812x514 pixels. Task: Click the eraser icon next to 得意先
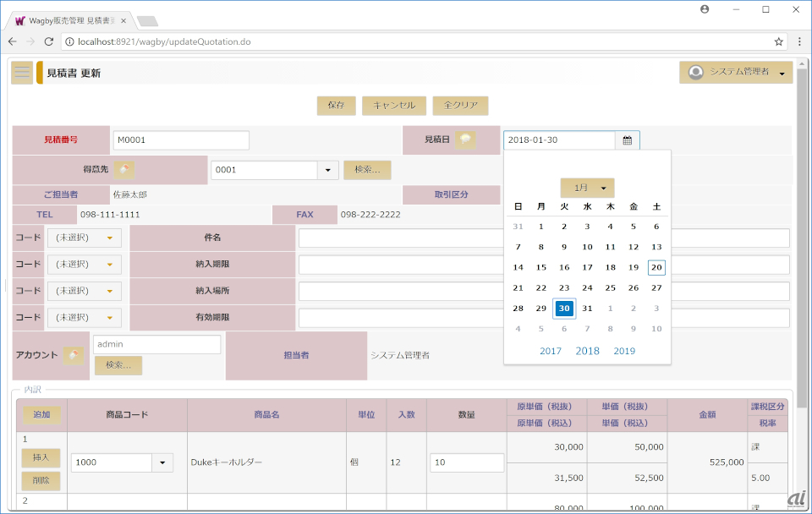pyautogui.click(x=124, y=170)
